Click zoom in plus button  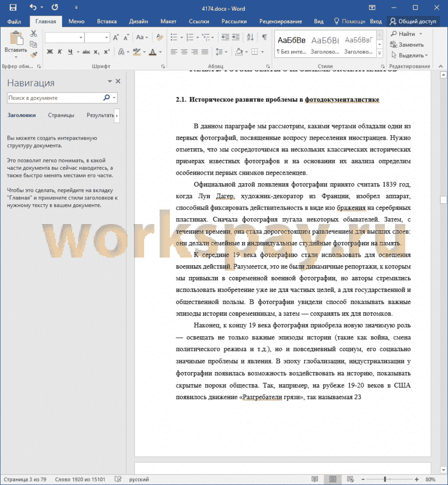pyautogui.click(x=416, y=479)
